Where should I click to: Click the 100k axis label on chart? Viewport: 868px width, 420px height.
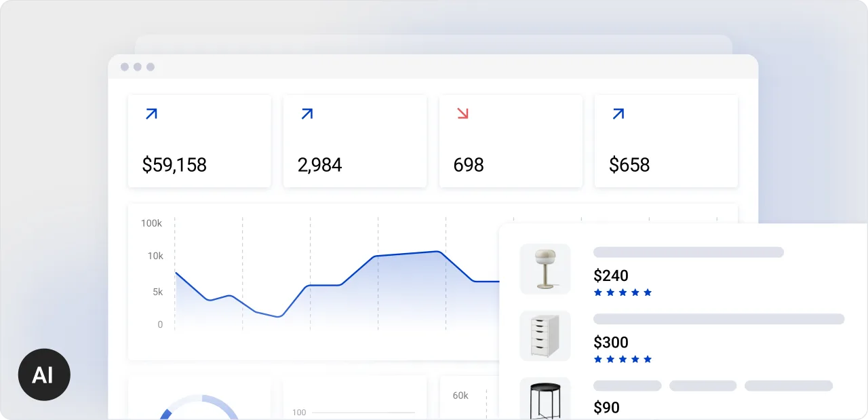click(x=152, y=223)
